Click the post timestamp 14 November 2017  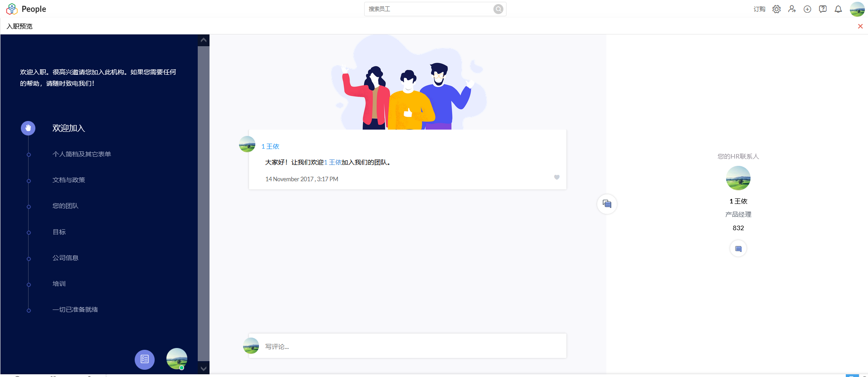point(302,179)
